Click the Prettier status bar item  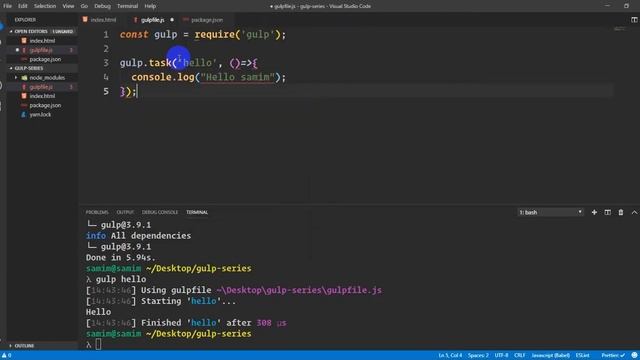pyautogui.click(x=613, y=356)
